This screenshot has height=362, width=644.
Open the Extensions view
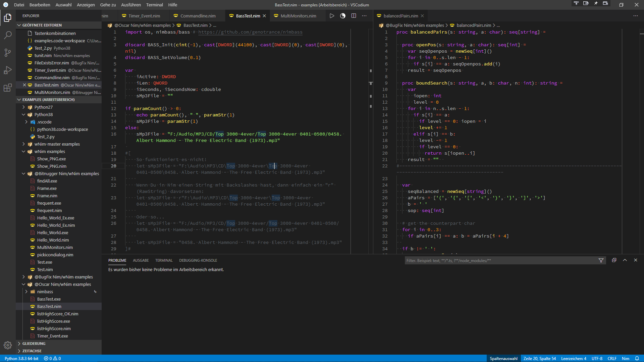click(x=8, y=88)
